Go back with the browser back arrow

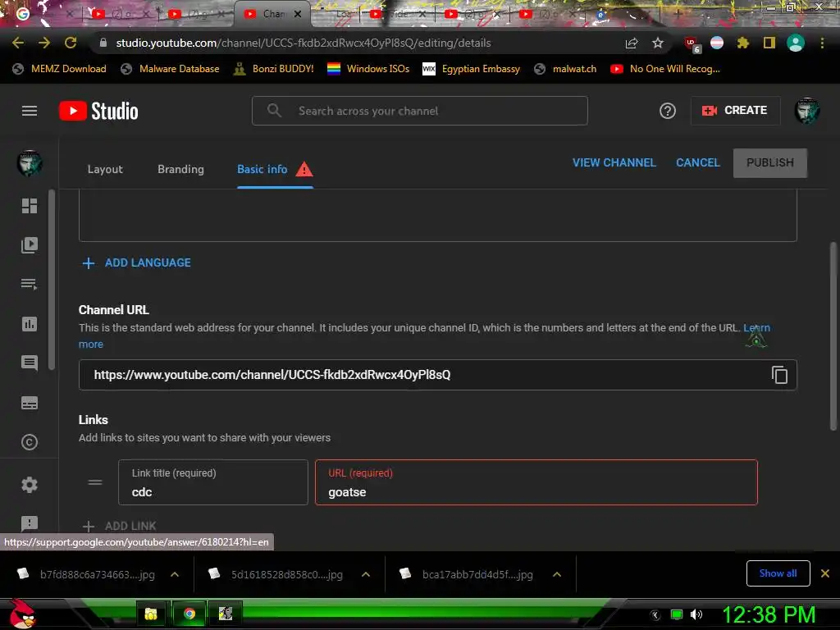coord(18,43)
